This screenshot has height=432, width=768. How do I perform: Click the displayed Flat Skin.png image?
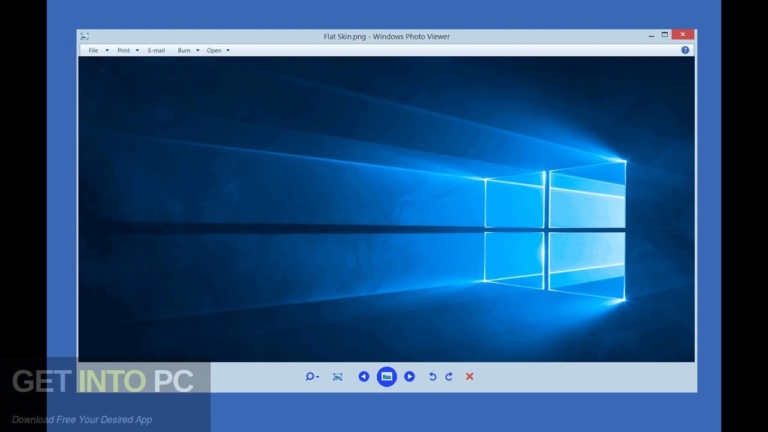[386, 209]
